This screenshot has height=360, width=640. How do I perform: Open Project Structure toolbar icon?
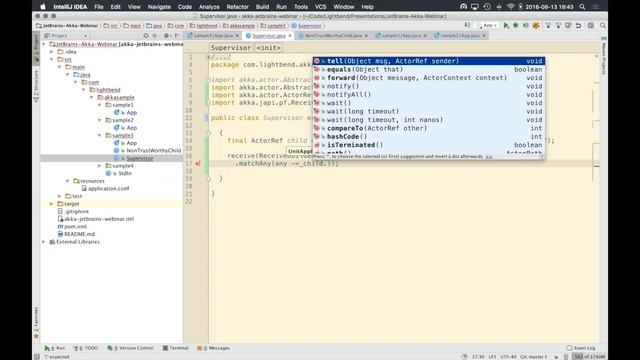coord(591,25)
